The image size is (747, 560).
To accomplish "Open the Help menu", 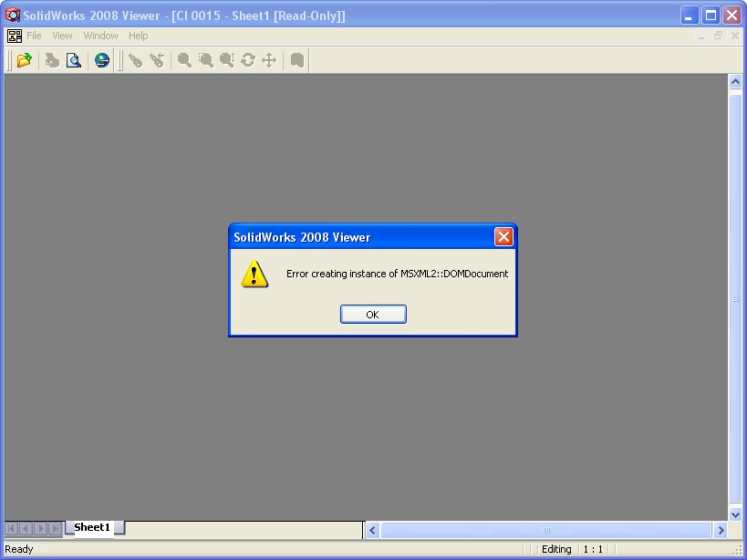I will click(138, 36).
